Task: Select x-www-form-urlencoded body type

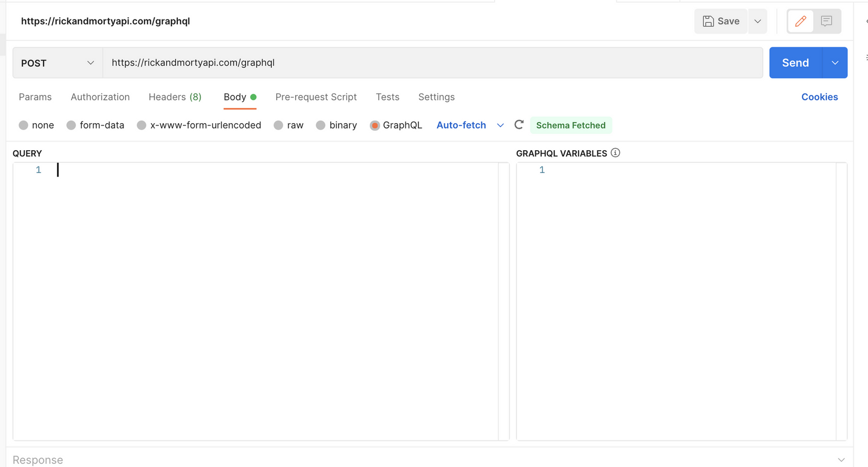Action: click(142, 125)
